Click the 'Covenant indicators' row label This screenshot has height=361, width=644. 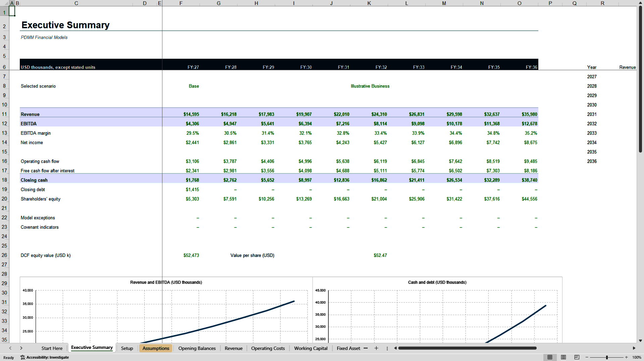click(x=40, y=227)
